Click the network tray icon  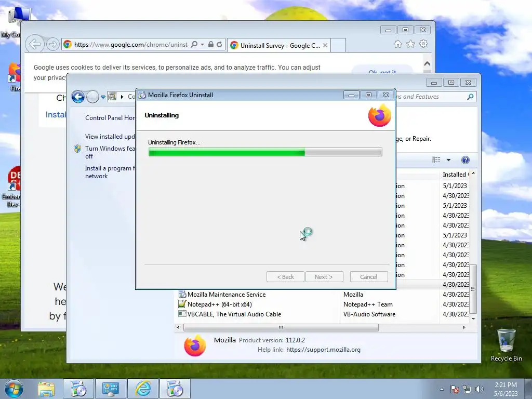coord(467,389)
